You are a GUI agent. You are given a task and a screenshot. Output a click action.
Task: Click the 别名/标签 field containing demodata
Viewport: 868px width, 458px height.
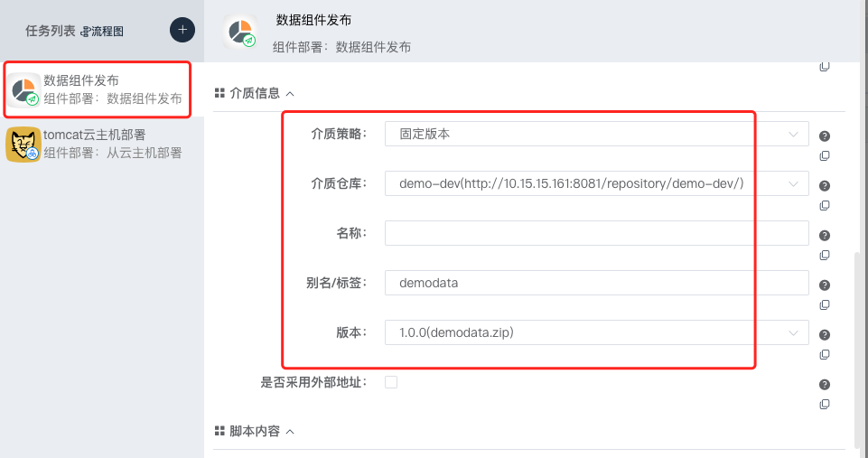pos(596,283)
